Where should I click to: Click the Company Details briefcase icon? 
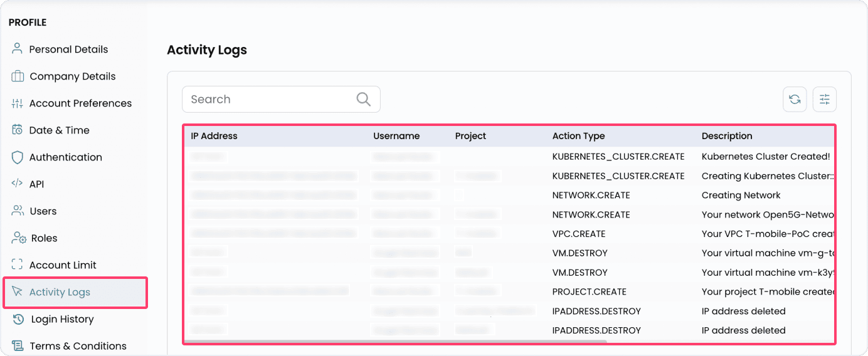pos(18,76)
